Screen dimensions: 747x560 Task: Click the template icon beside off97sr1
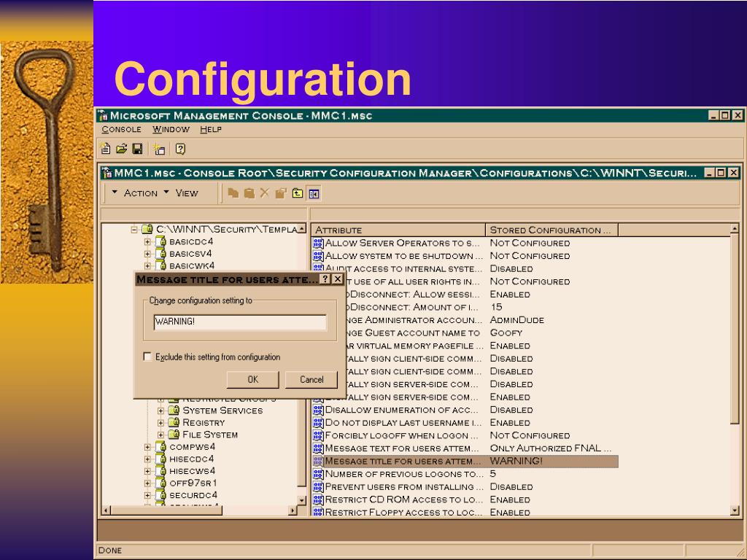pos(161,483)
